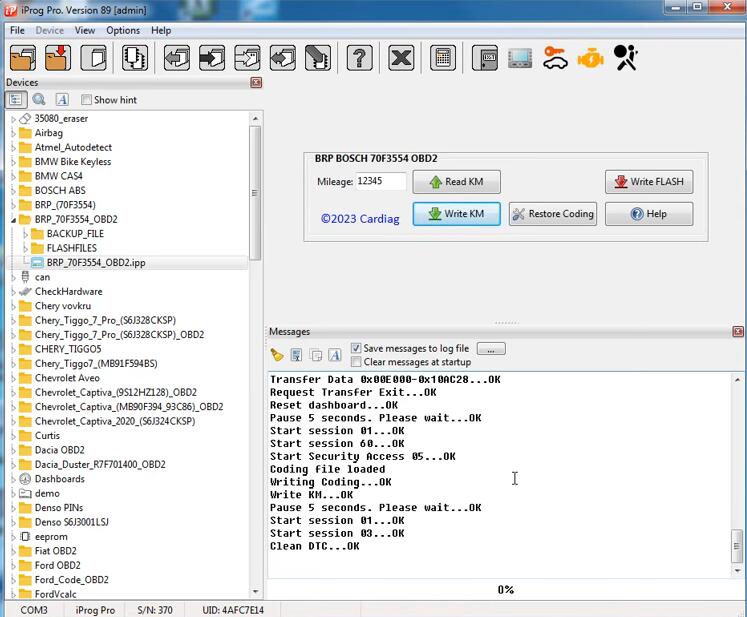Image resolution: width=747 pixels, height=617 pixels.
Task: Click the ©2023 Cardiag link
Action: [360, 219]
